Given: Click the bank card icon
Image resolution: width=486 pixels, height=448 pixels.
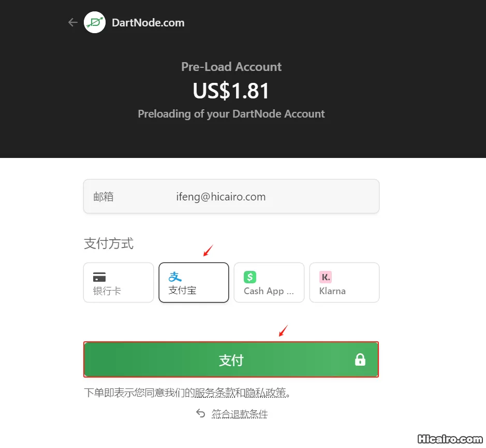Looking at the screenshot, I should (x=99, y=277).
